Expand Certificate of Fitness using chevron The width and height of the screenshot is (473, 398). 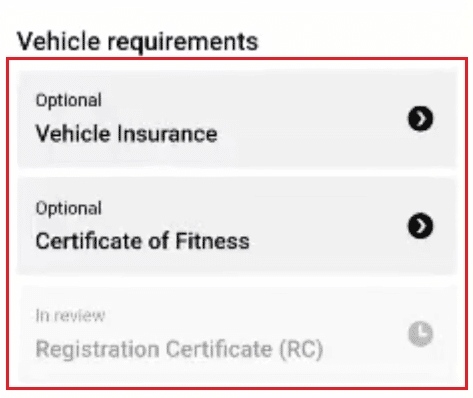[420, 226]
